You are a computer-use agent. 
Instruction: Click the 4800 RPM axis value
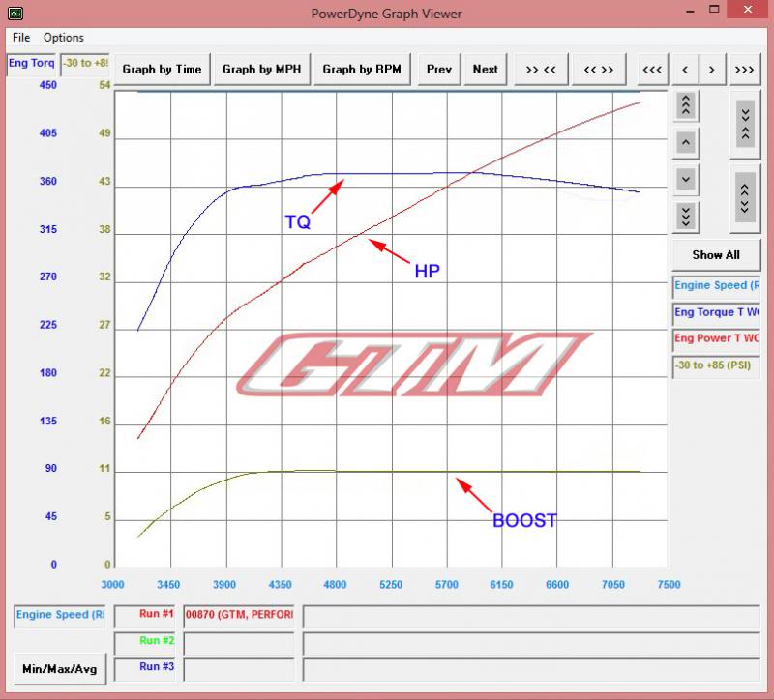click(x=335, y=585)
